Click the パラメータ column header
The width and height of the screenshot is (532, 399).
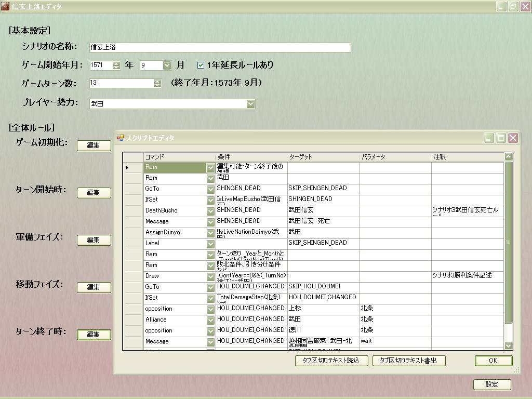pyautogui.click(x=395, y=157)
